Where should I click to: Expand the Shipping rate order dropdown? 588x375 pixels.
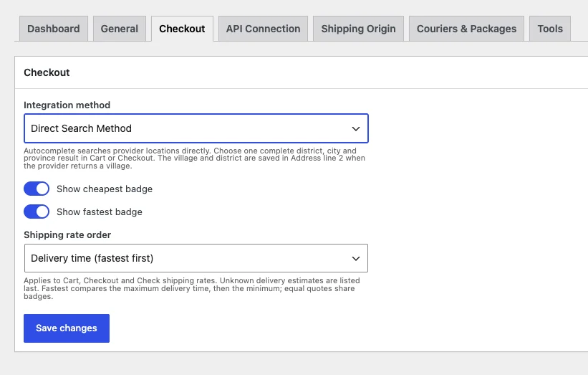point(196,258)
